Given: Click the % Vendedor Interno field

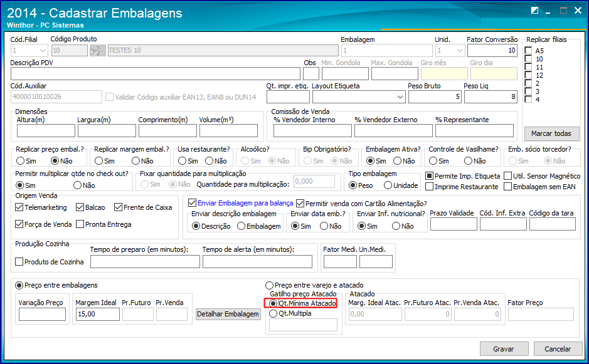Looking at the screenshot, I should tap(312, 130).
